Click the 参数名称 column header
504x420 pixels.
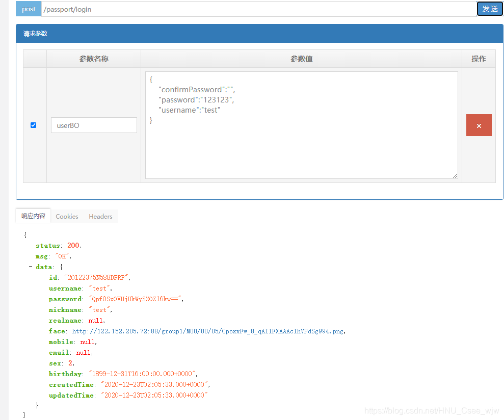pos(94,59)
